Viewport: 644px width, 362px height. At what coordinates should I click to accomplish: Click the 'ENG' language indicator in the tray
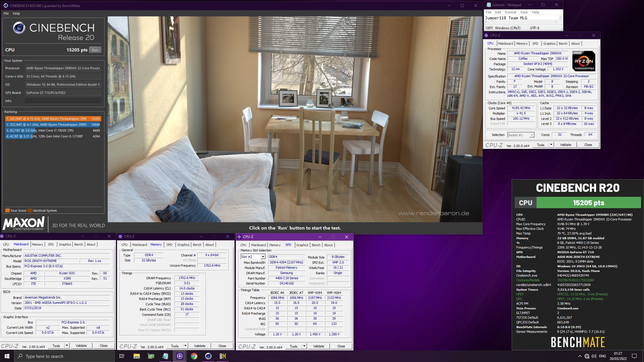[602, 356]
